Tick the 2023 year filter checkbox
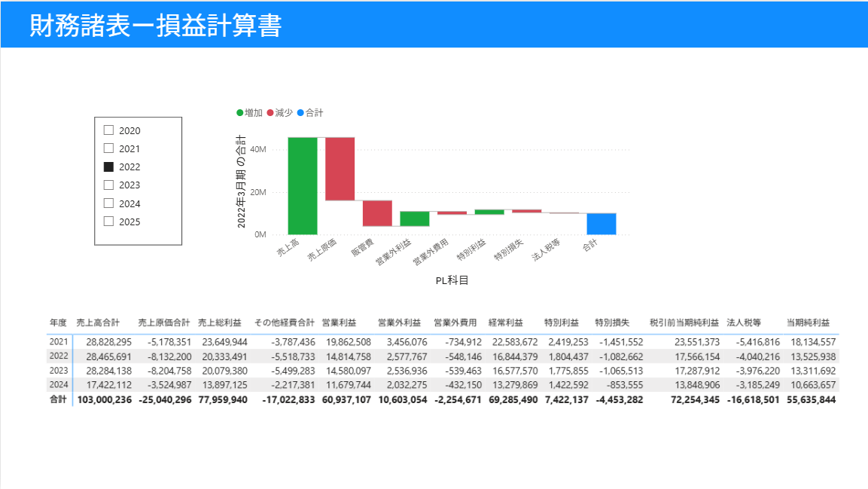 (x=108, y=185)
